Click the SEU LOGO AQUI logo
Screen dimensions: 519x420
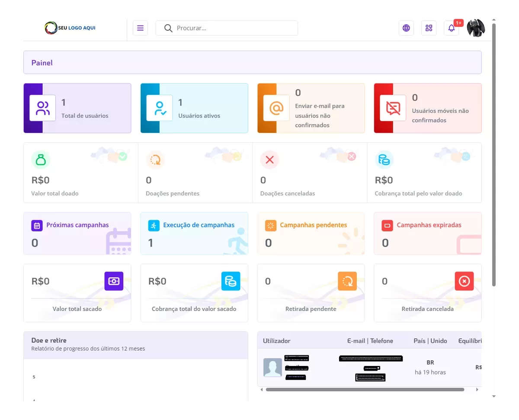point(70,28)
